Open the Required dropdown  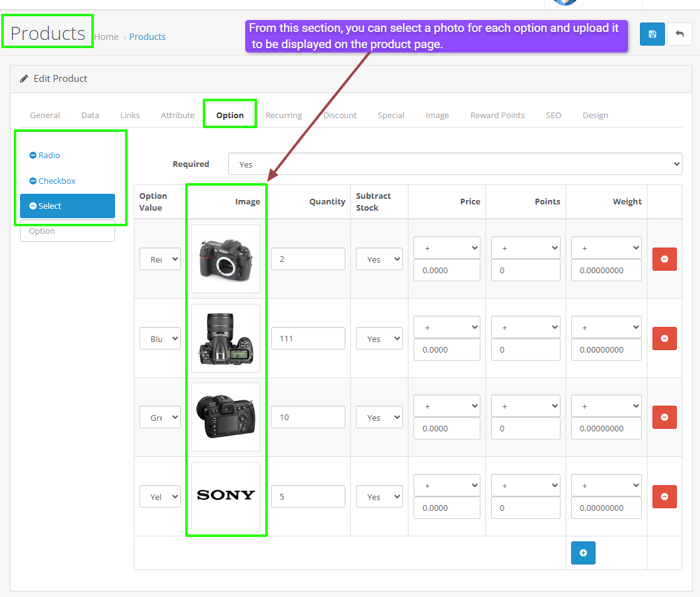pyautogui.click(x=455, y=164)
